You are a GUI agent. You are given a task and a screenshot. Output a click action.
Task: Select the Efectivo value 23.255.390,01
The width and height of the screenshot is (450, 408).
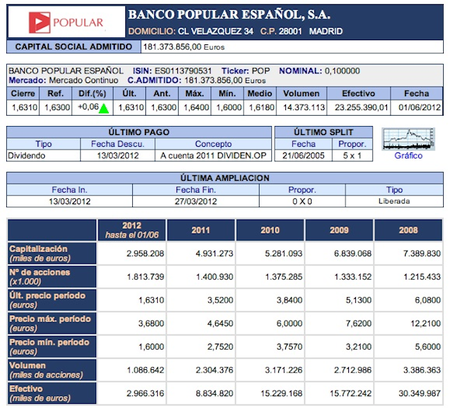click(x=361, y=107)
